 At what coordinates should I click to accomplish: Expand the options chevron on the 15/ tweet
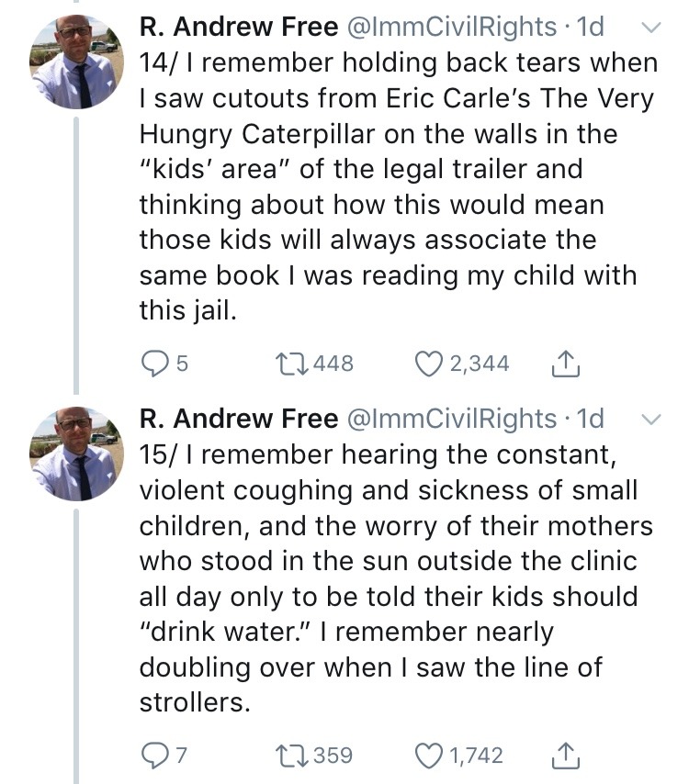pyautogui.click(x=649, y=420)
